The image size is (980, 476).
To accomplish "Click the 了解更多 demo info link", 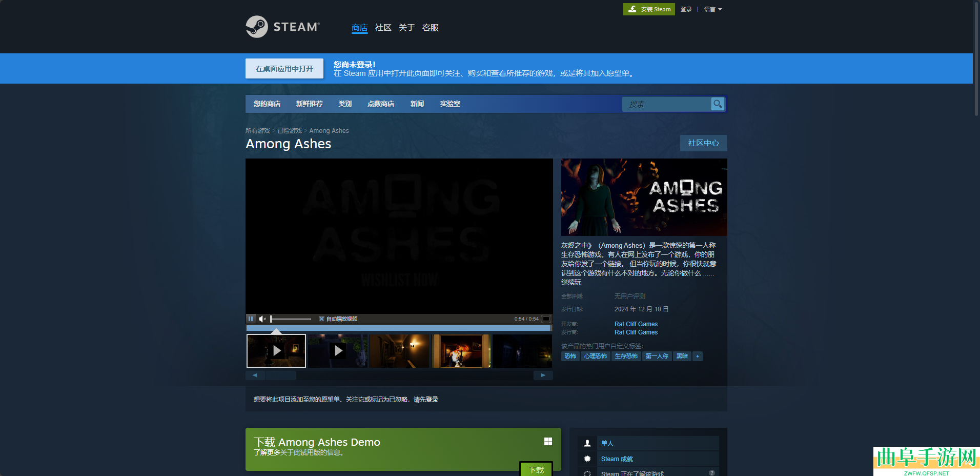I will click(x=267, y=452).
